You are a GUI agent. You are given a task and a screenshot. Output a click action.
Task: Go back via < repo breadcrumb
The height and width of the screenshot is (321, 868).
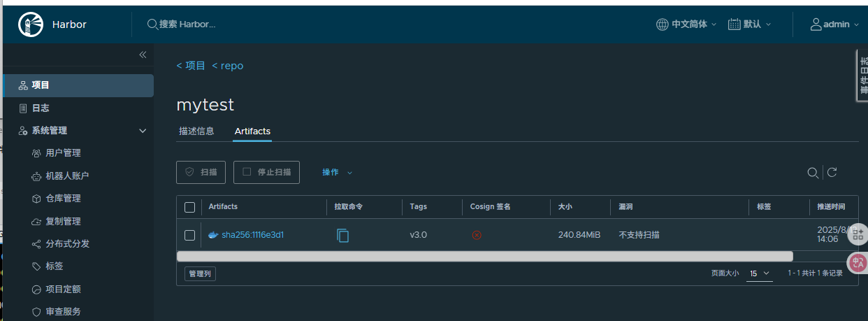tap(228, 66)
